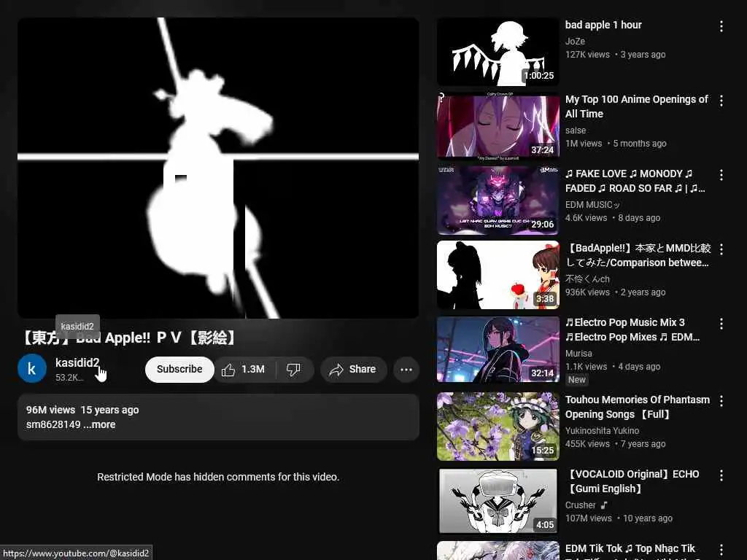The width and height of the screenshot is (747, 560).
Task: Open FAKE LOVE MONODY mix thumbnail
Action: click(498, 201)
